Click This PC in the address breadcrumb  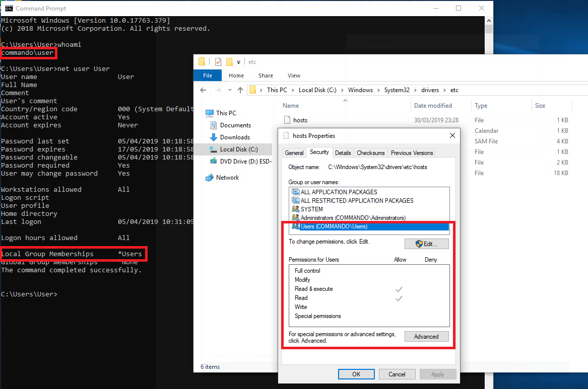[x=277, y=90]
